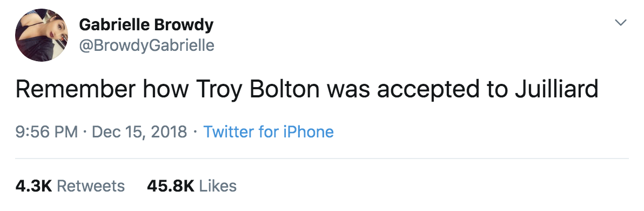Viewport: 644px width, 211px height.
Task: Select the tweet text about Troy Bolton
Action: (307, 90)
